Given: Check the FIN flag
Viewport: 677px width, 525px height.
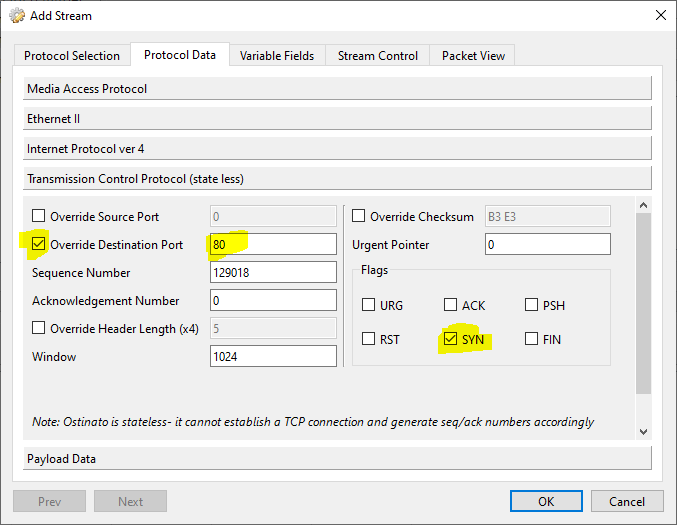Looking at the screenshot, I should [531, 338].
